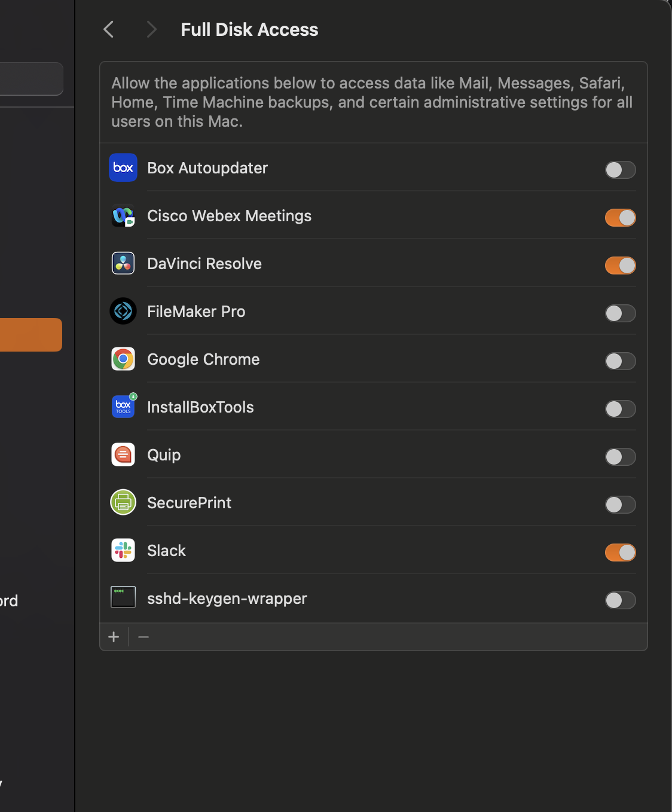Select the Box Autoupdater label
672x812 pixels.
point(207,168)
